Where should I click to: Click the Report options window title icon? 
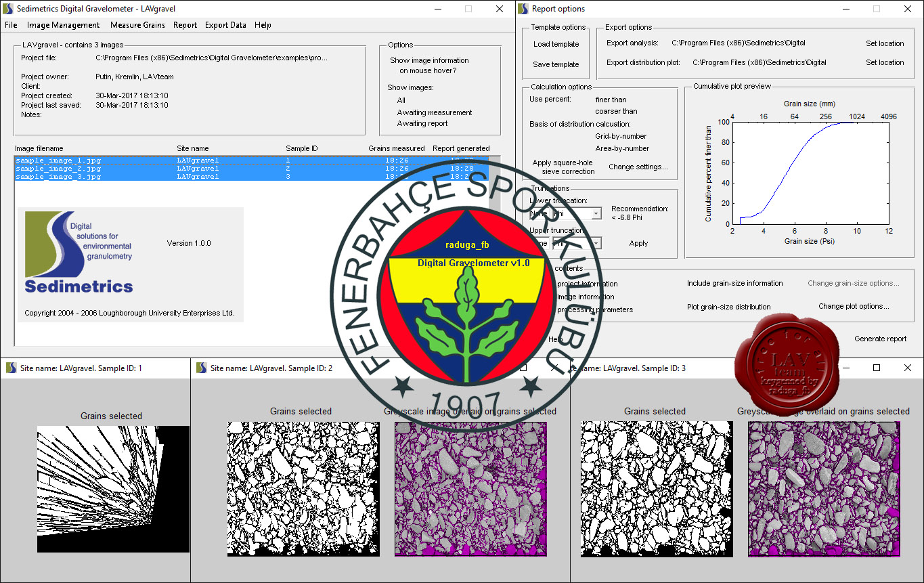pyautogui.click(x=523, y=9)
